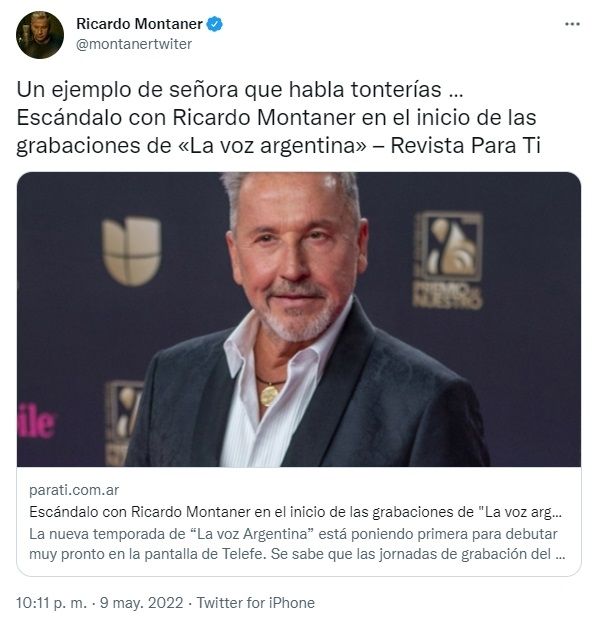Click the '9 may. 2022' date
Screen dimensions: 597x627
(x=142, y=603)
